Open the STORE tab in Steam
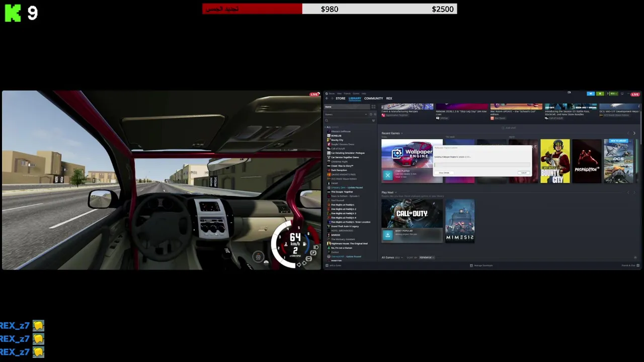The height and width of the screenshot is (362, 644). [x=341, y=99]
